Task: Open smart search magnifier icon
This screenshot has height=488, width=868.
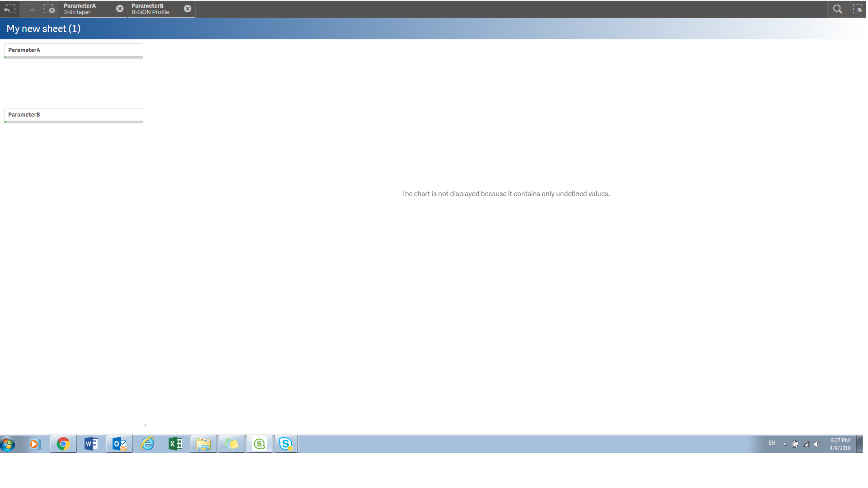Action: (x=837, y=9)
